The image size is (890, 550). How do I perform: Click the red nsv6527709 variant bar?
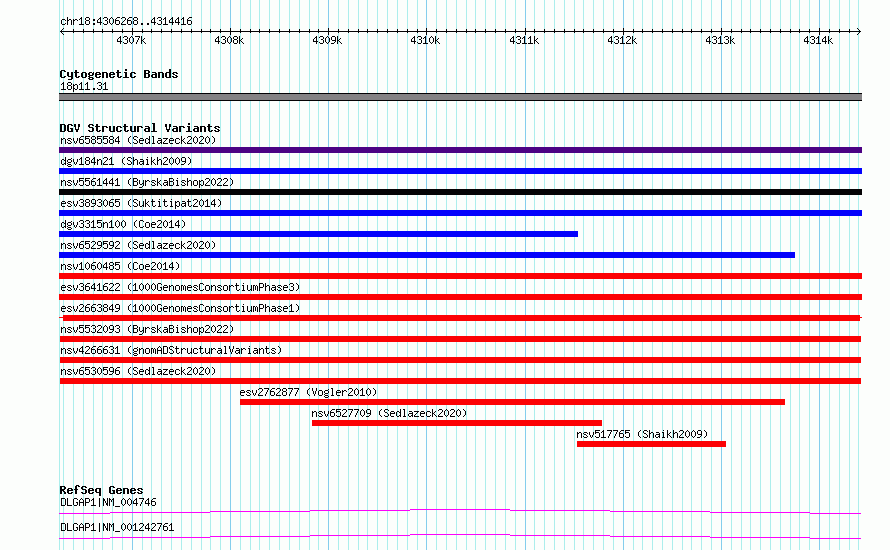click(x=457, y=423)
